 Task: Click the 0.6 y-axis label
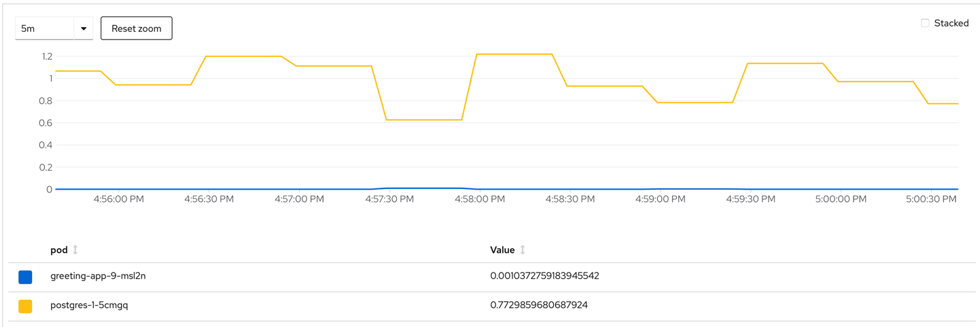click(46, 123)
